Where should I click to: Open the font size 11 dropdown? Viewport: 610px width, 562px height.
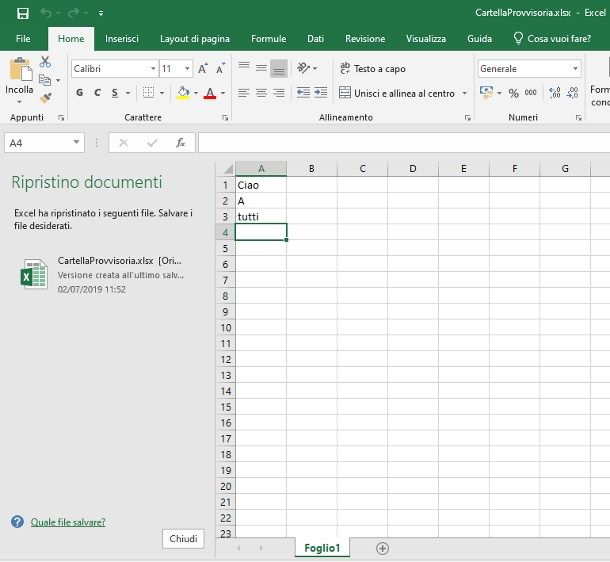[x=187, y=69]
